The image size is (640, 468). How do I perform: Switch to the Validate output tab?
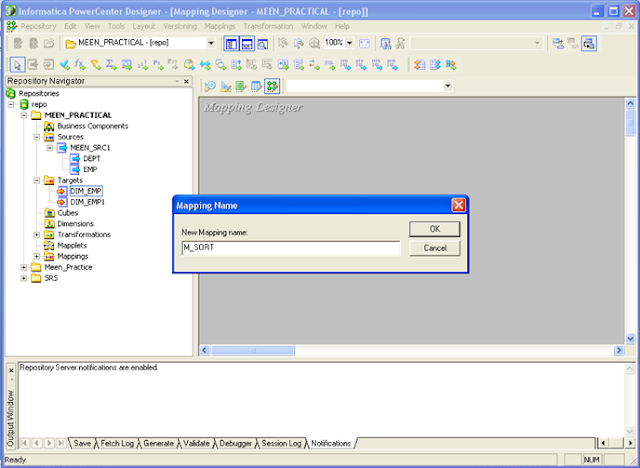196,443
